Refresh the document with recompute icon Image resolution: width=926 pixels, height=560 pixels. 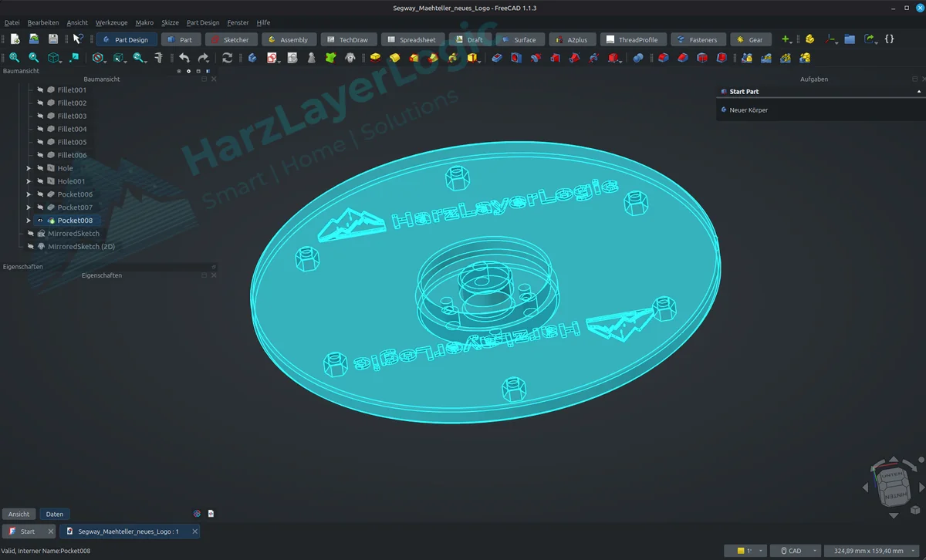click(x=227, y=58)
